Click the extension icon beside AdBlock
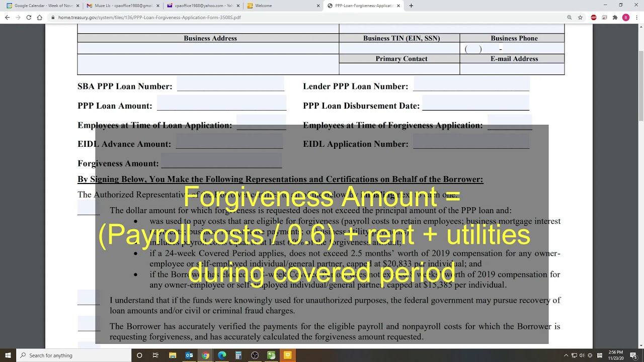The height and width of the screenshot is (362, 644). click(604, 17)
